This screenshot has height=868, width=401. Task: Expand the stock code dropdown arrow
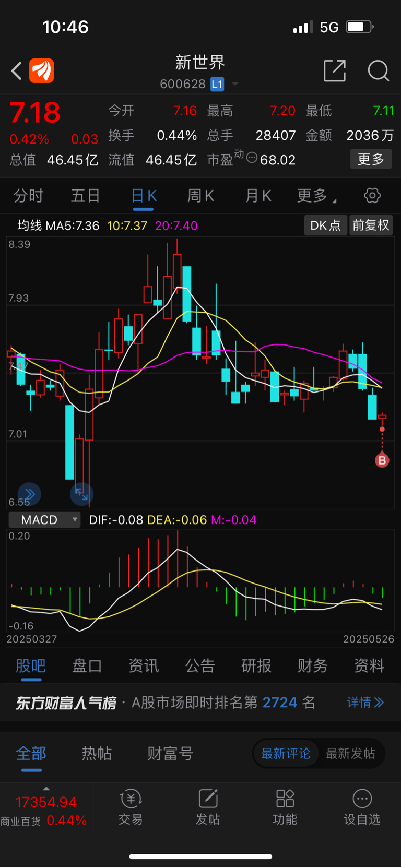235,84
